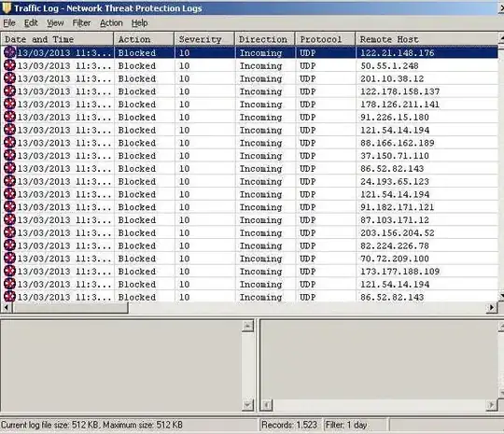
Task: Select remote host 91.226.15.180
Action: [395, 117]
